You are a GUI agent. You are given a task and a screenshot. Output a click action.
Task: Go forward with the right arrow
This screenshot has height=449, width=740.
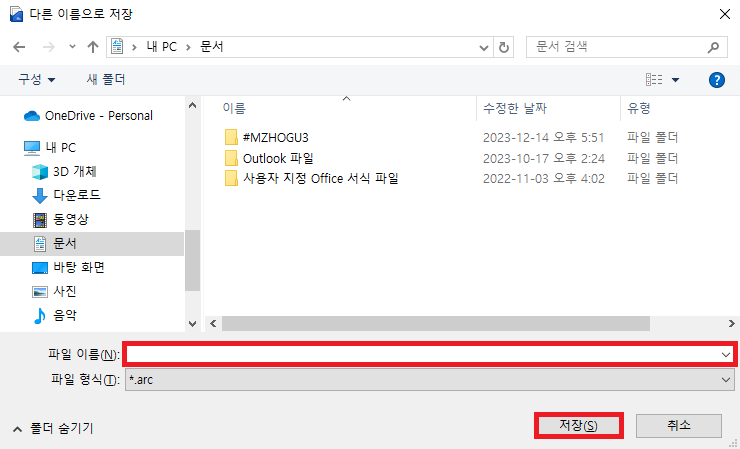pos(49,47)
